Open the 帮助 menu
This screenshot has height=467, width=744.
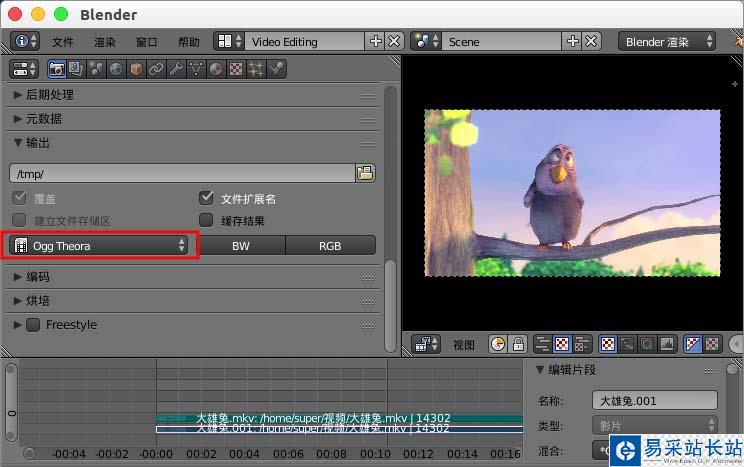pyautogui.click(x=189, y=42)
